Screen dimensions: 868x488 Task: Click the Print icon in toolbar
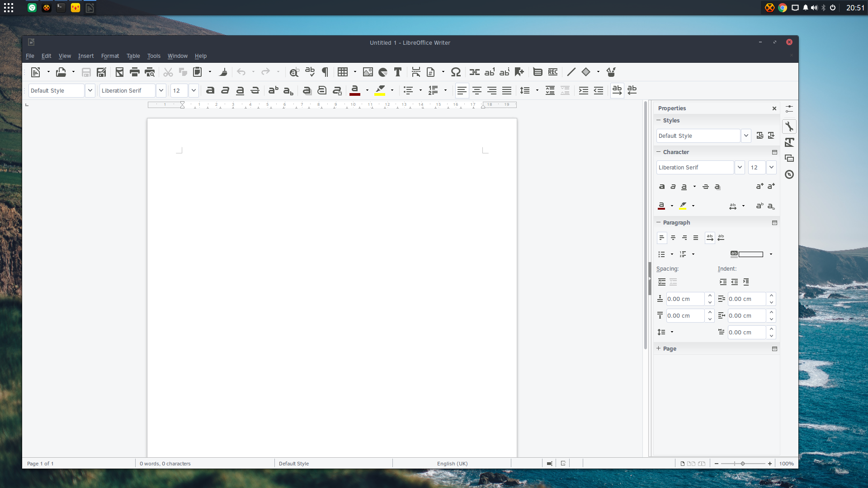click(135, 72)
